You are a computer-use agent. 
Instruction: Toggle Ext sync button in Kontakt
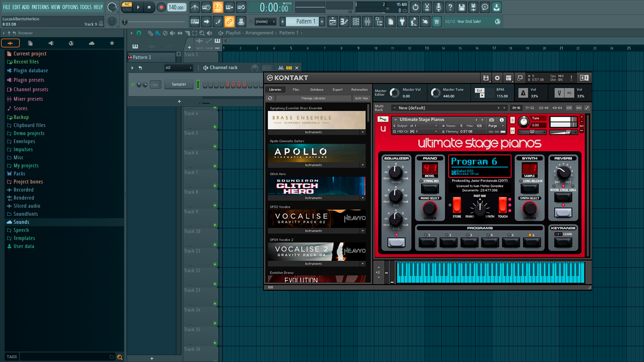tap(479, 90)
